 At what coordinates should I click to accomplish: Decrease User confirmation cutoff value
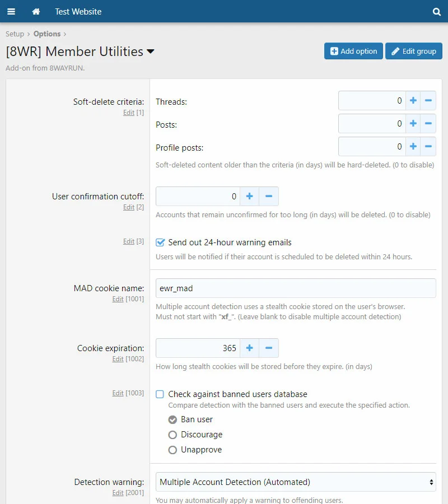269,197
